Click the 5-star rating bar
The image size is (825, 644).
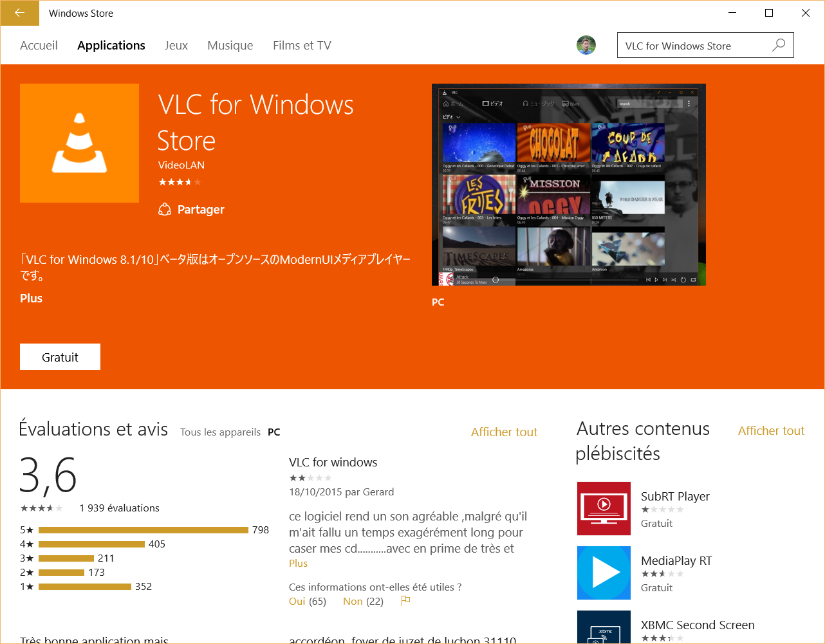143,530
